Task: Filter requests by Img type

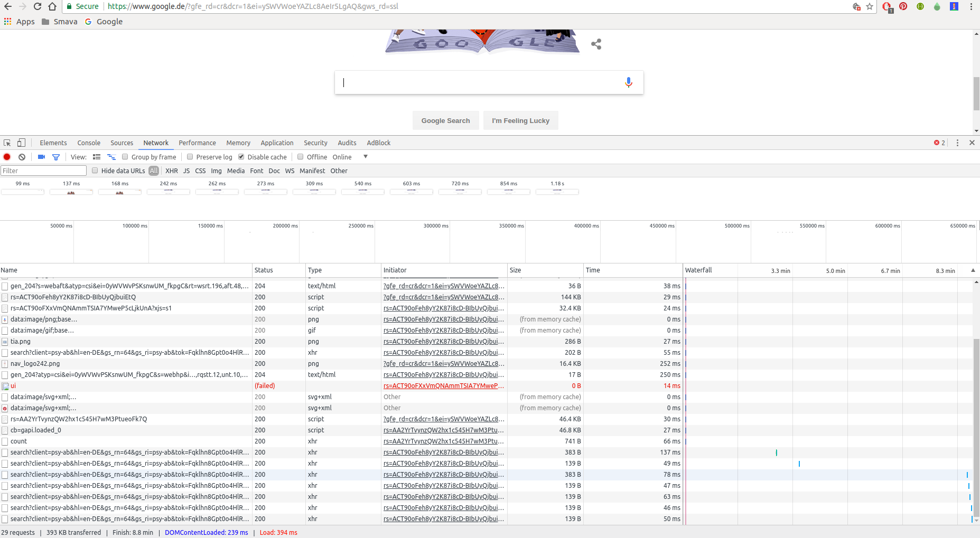Action: pos(216,171)
